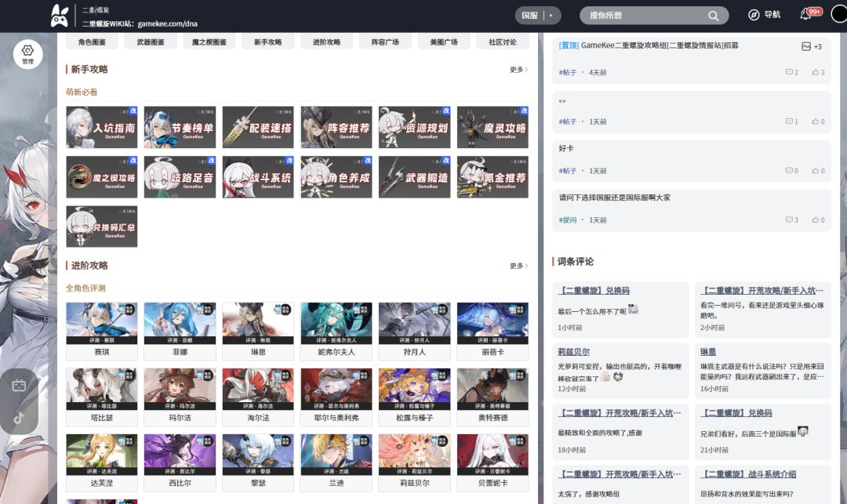Expand 更多 in 进阶攻略 section
This screenshot has width=847, height=504.
518,266
